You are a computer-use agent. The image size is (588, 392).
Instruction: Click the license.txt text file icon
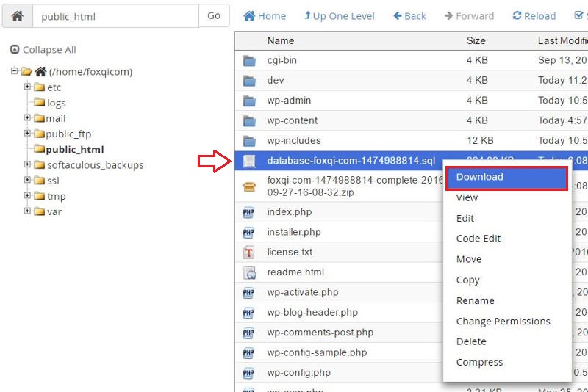pos(248,253)
